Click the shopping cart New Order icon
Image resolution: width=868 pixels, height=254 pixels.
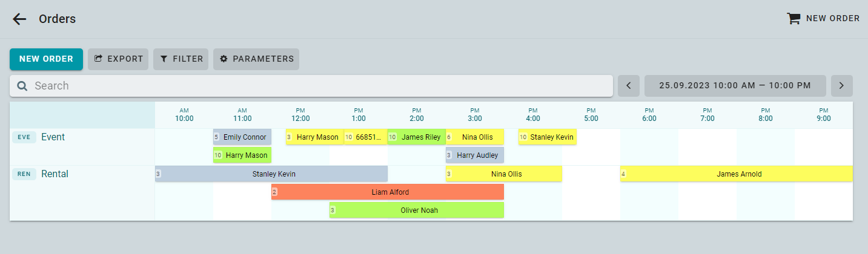(x=793, y=19)
